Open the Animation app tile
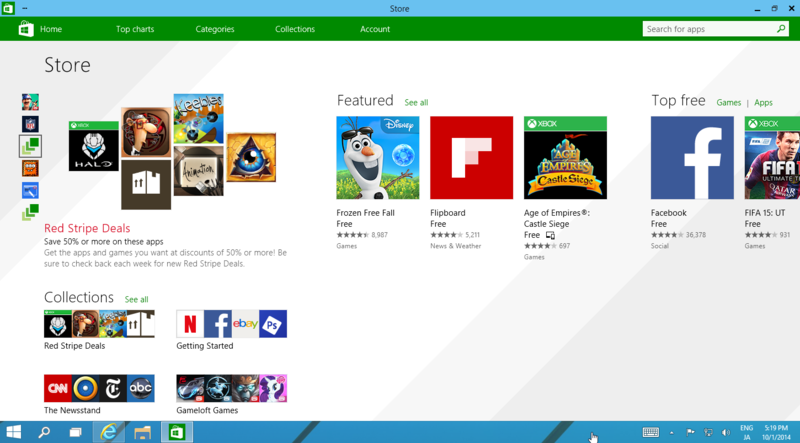The width and height of the screenshot is (800, 443). 198,171
